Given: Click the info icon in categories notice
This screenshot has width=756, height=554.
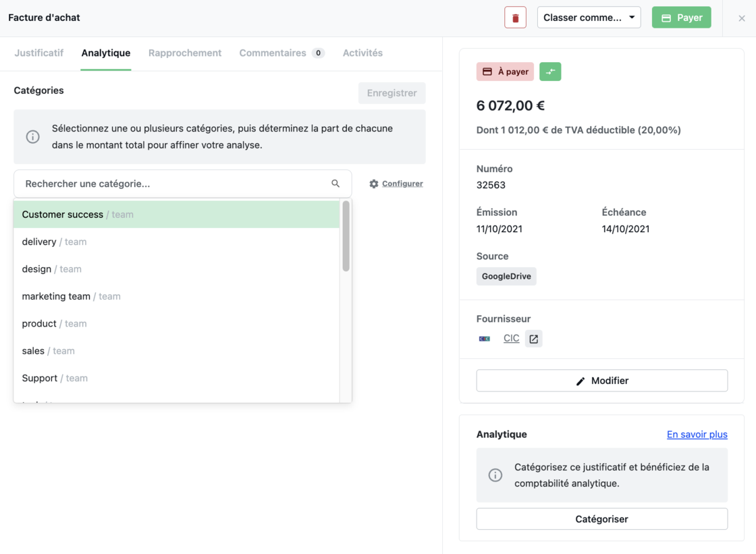Looking at the screenshot, I should [33, 137].
